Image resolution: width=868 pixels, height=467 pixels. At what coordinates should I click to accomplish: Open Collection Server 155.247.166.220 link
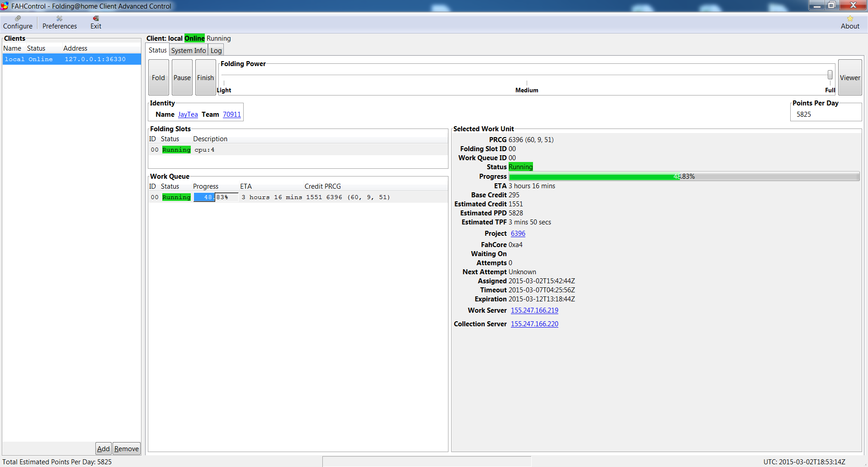click(x=534, y=324)
